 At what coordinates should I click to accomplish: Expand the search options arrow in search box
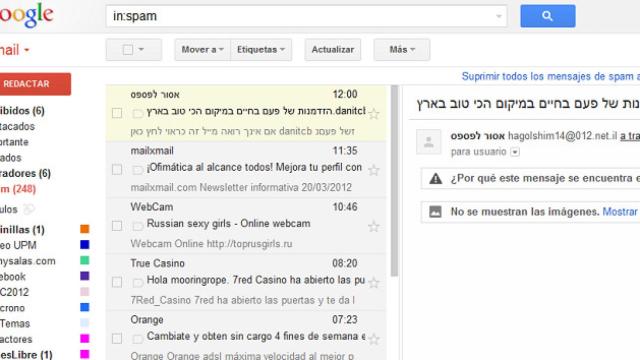(x=498, y=16)
